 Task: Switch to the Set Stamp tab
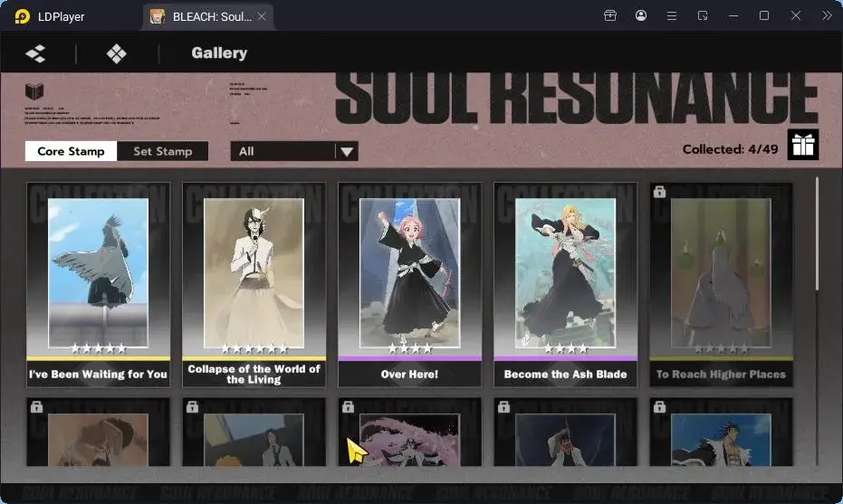(162, 151)
